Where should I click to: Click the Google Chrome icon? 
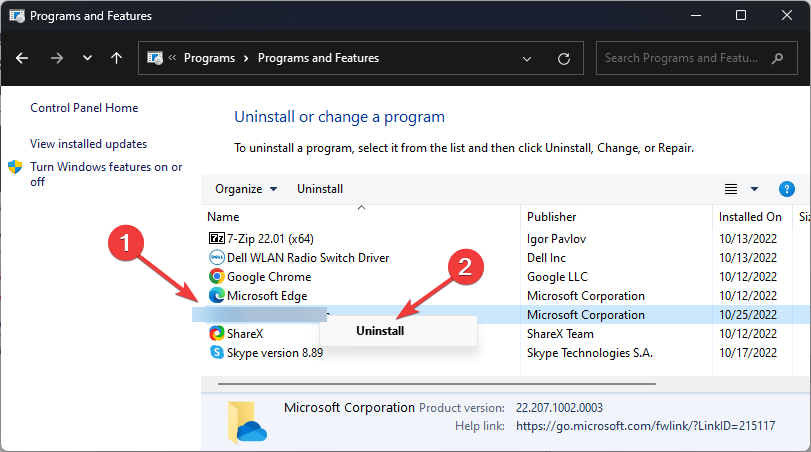pos(217,277)
